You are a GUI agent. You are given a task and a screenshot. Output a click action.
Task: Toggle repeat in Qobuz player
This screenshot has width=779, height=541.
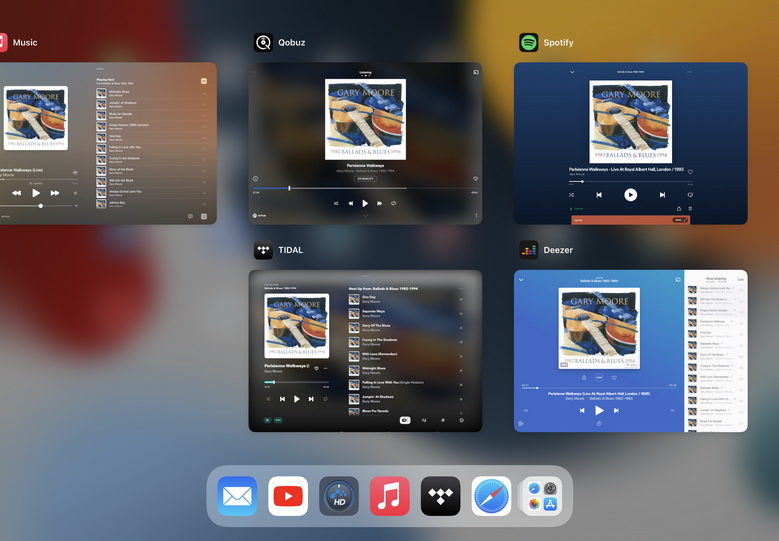coord(393,203)
